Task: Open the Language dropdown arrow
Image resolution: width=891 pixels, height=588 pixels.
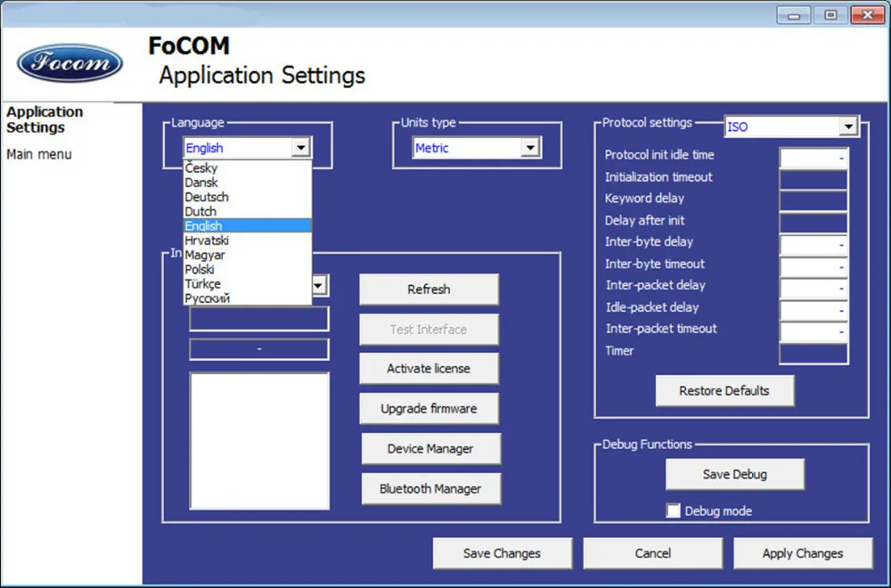Action: (301, 148)
